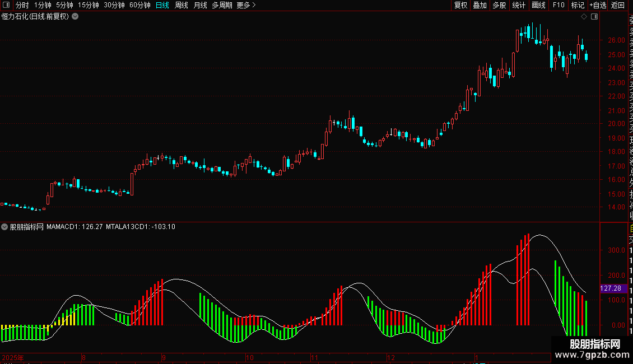Click the 26.00 price axis label
Image resolution: width=633 pixels, height=364 pixels.
pos(616,40)
